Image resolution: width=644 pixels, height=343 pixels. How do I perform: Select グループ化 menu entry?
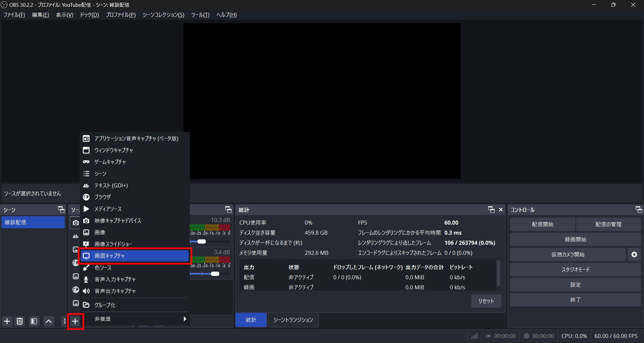(x=135, y=305)
